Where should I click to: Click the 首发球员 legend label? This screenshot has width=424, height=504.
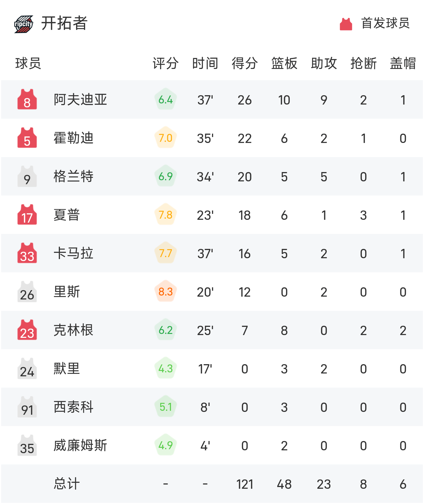pyautogui.click(x=385, y=23)
